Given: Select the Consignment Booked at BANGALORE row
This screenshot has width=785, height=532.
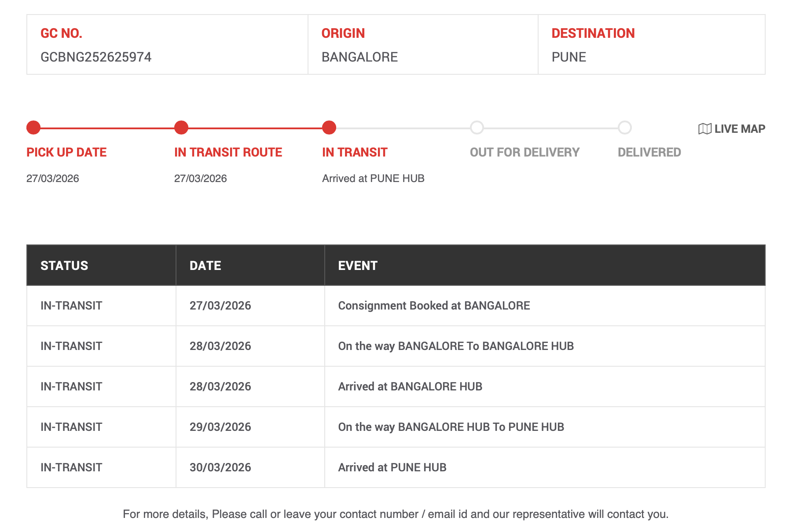Looking at the screenshot, I should coord(434,306).
